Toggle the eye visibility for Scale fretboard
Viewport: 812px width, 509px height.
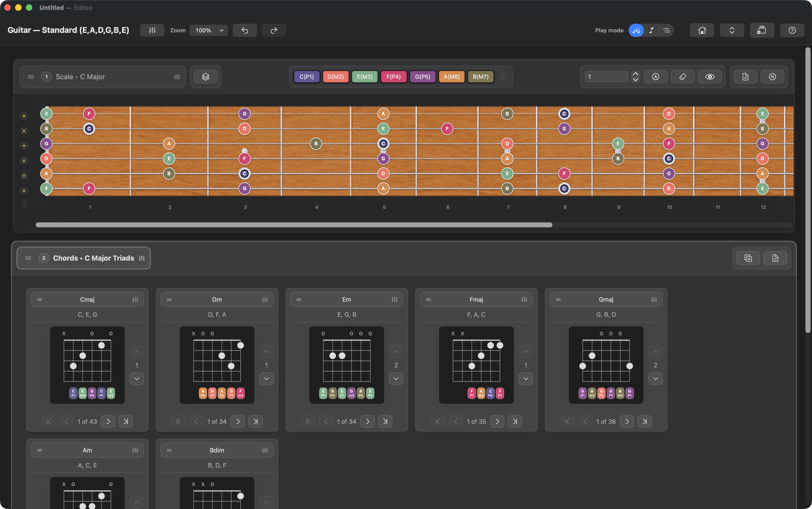[710, 77]
